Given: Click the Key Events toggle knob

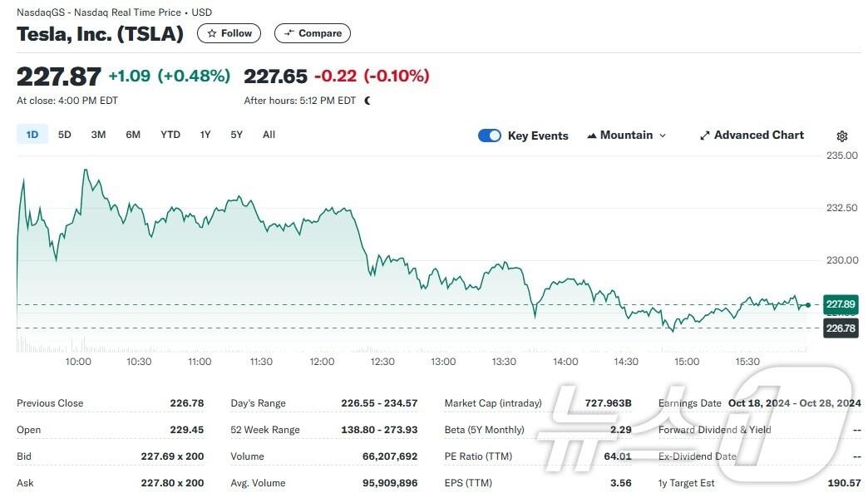Looking at the screenshot, I should 496,135.
